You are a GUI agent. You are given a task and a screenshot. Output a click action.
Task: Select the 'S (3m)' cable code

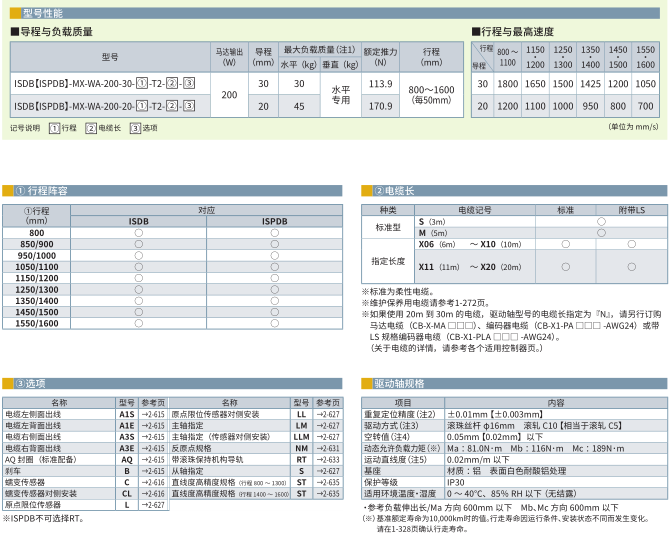[x=432, y=222]
